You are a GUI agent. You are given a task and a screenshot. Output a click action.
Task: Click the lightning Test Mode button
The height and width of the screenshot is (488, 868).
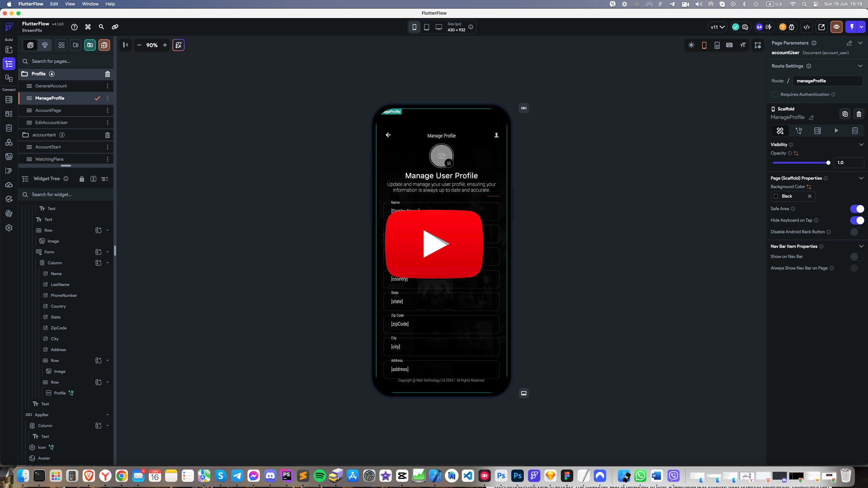[x=852, y=27]
